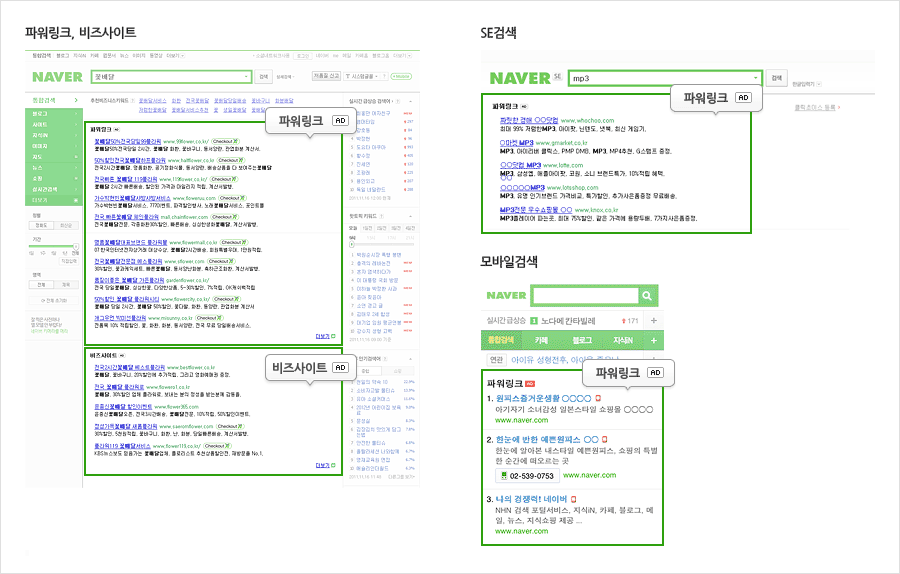Screen dimensions: 900x574
Task: Switch to the mobile 블로그 tab
Action: click(581, 340)
